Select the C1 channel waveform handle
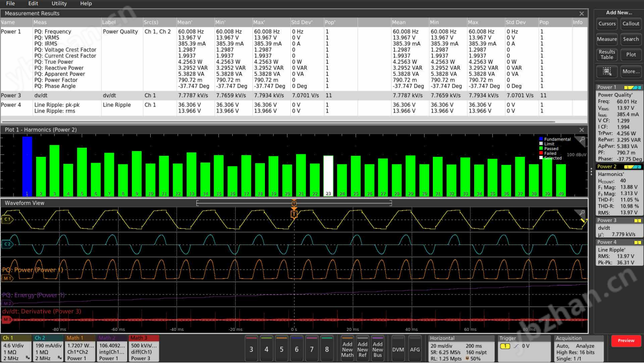The width and height of the screenshot is (644, 363). pos(7,220)
